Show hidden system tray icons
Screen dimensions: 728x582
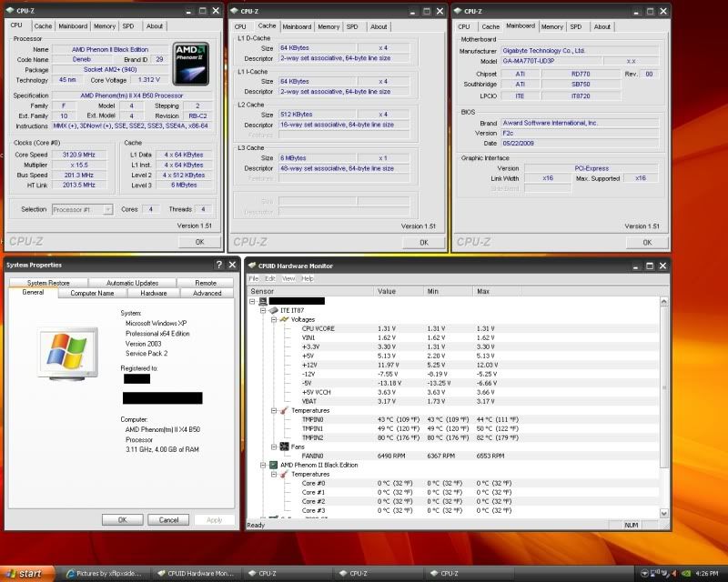coord(644,574)
